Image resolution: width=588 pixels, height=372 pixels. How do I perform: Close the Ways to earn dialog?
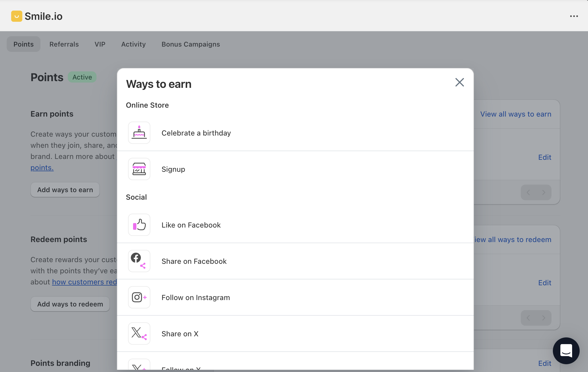(459, 82)
